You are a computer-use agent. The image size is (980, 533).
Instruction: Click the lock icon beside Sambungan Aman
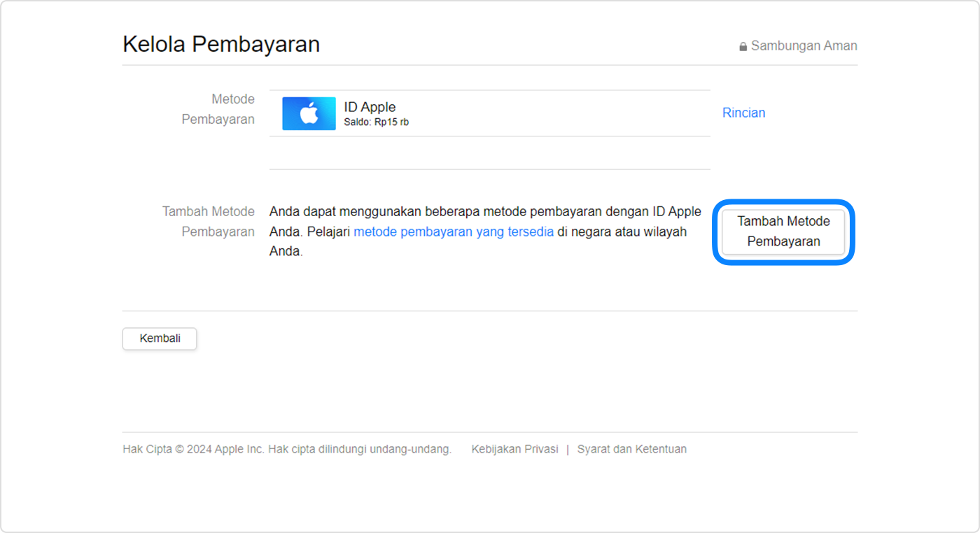coord(743,46)
